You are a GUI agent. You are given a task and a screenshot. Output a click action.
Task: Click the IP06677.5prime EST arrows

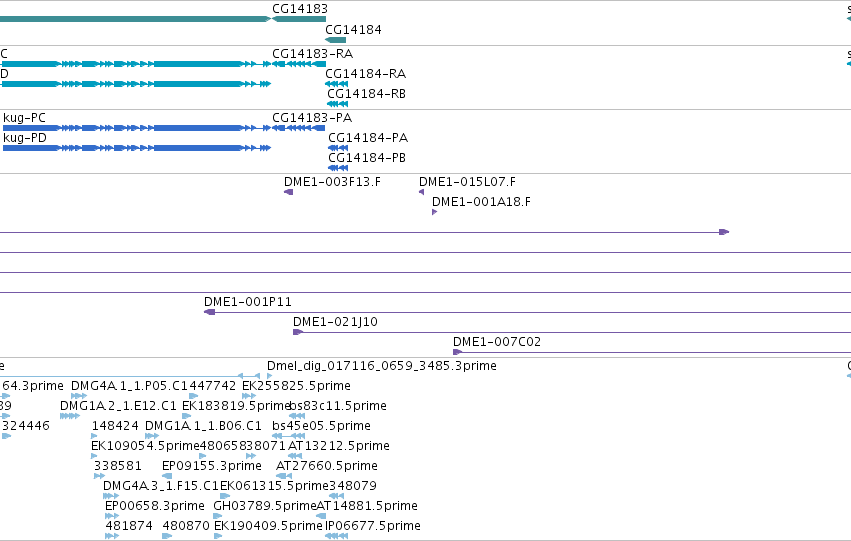point(336,536)
